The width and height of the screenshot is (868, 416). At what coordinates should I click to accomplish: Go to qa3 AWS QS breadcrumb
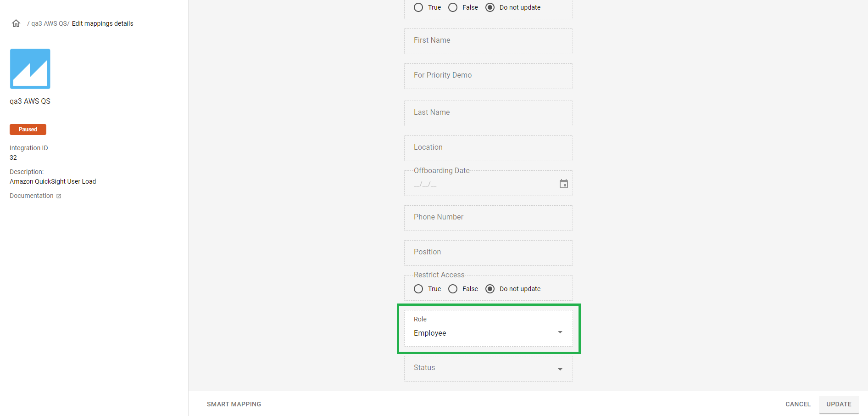point(50,23)
